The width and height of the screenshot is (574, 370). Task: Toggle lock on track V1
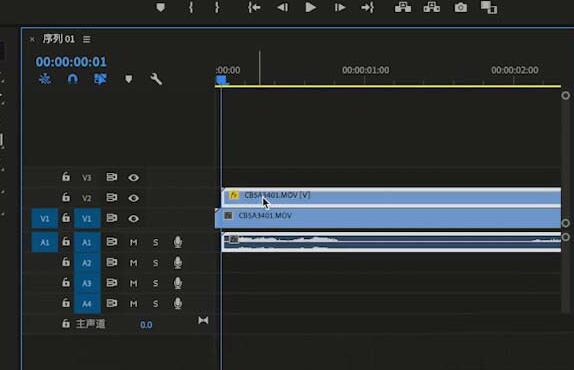point(66,218)
